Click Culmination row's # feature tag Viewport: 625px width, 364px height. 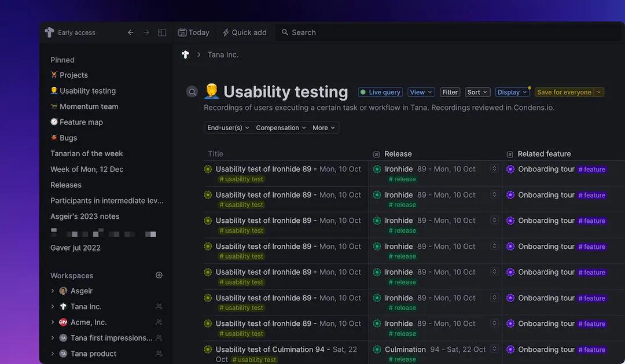(x=592, y=350)
